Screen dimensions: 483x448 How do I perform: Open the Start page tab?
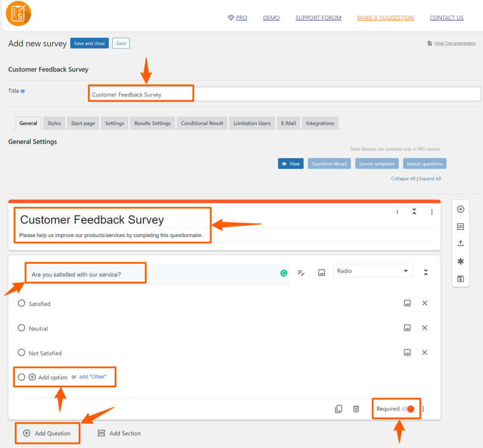pos(83,123)
